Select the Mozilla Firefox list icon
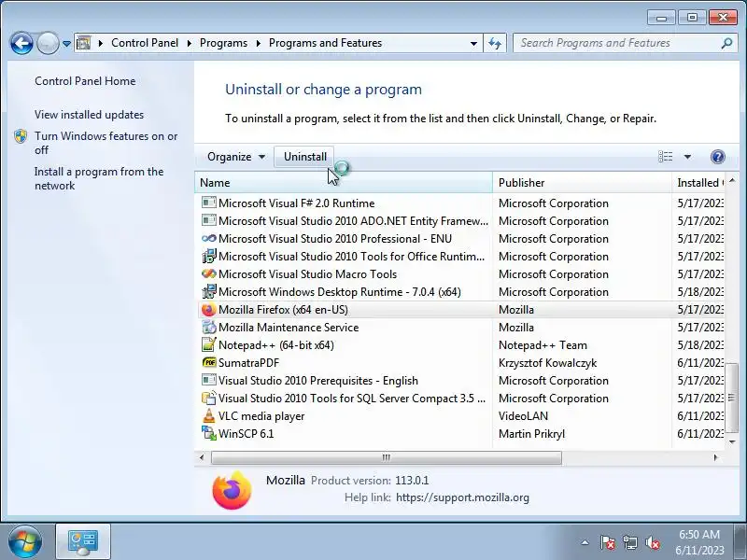 click(x=208, y=310)
